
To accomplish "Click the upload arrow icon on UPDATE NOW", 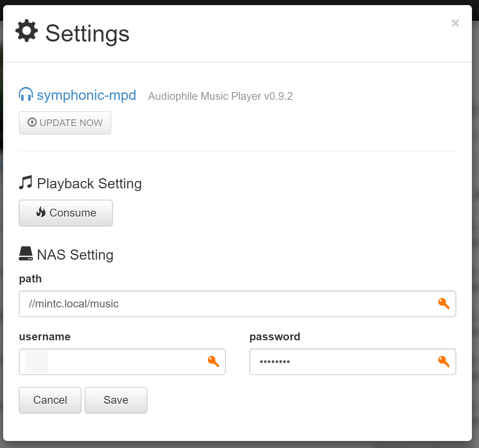I will pos(32,123).
